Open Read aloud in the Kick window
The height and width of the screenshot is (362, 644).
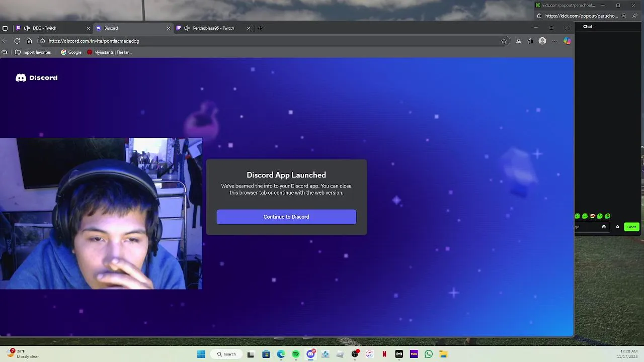[x=634, y=16]
